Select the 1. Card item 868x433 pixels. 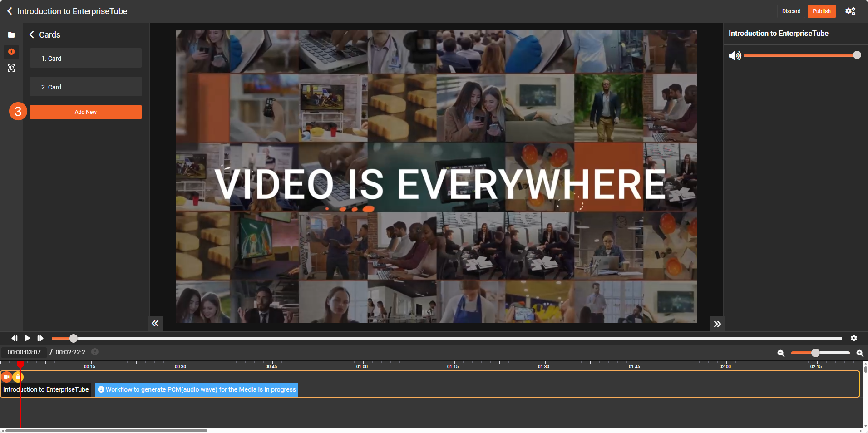point(85,58)
